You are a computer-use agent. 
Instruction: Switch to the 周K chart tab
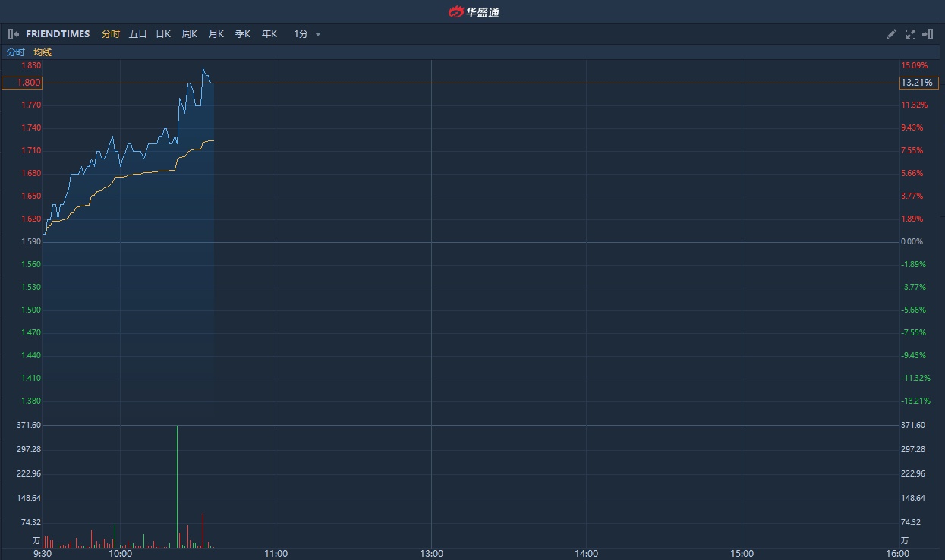[189, 34]
